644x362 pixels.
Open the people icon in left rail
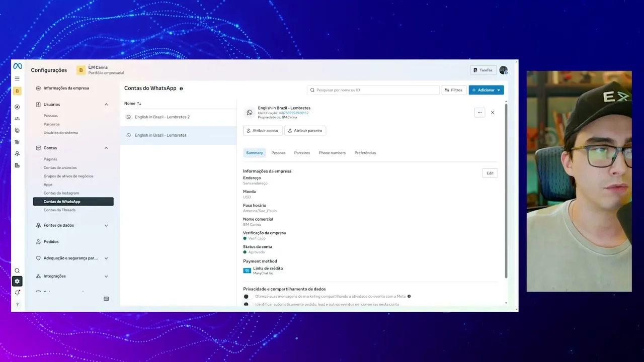[17, 119]
